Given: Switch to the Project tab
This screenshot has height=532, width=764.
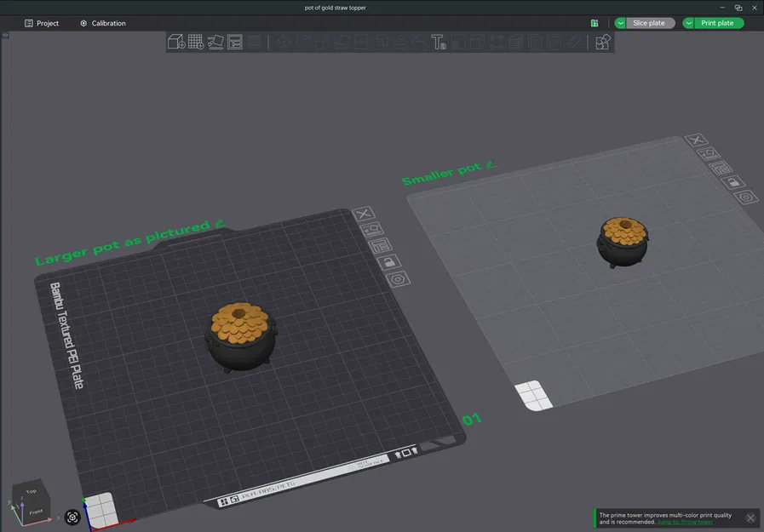Looking at the screenshot, I should [x=42, y=23].
